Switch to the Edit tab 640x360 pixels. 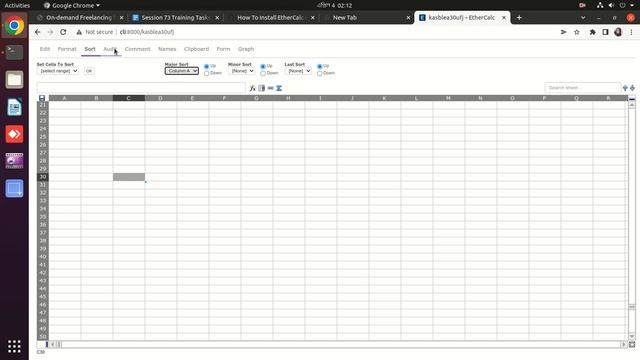pos(45,49)
